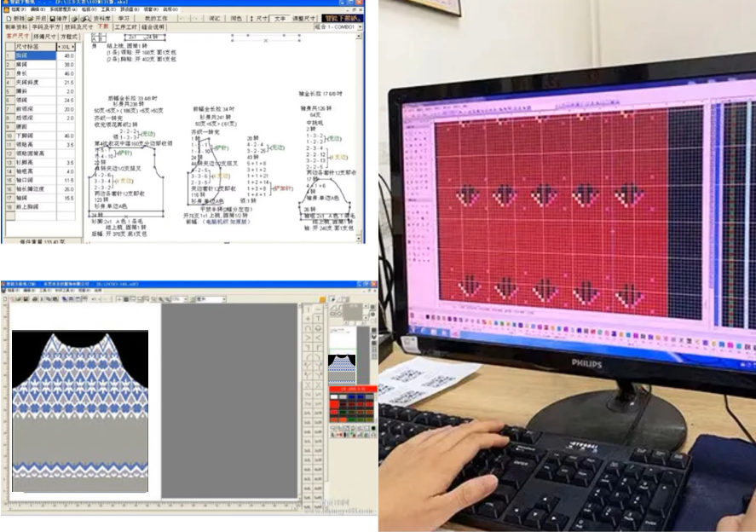Open the 工具 menu in knitting sheet window
This screenshot has width=756, height=532.
(x=108, y=9)
